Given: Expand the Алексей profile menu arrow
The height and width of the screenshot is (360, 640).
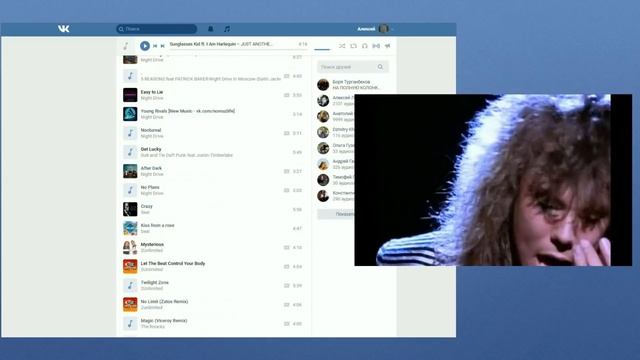Looking at the screenshot, I should coord(392,29).
